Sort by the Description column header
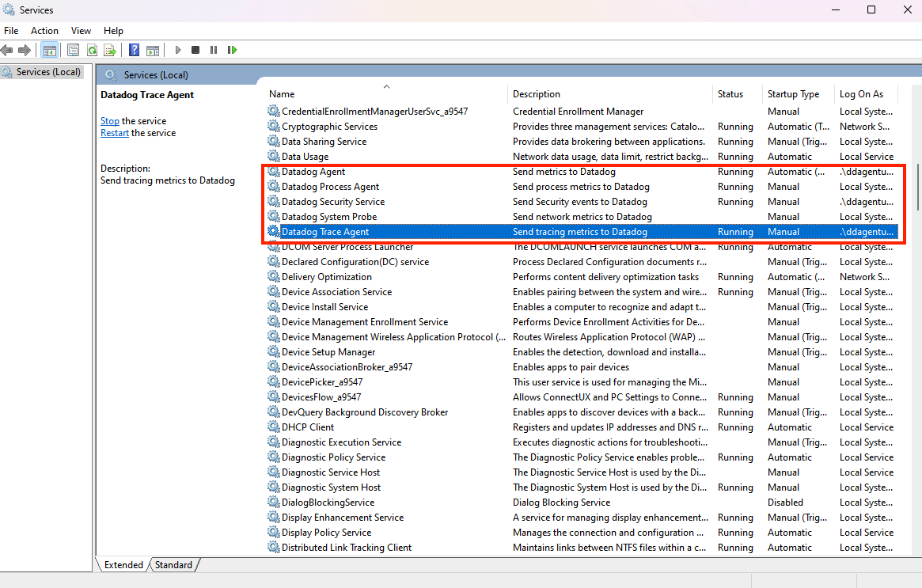This screenshot has height=588, width=922. 609,94
